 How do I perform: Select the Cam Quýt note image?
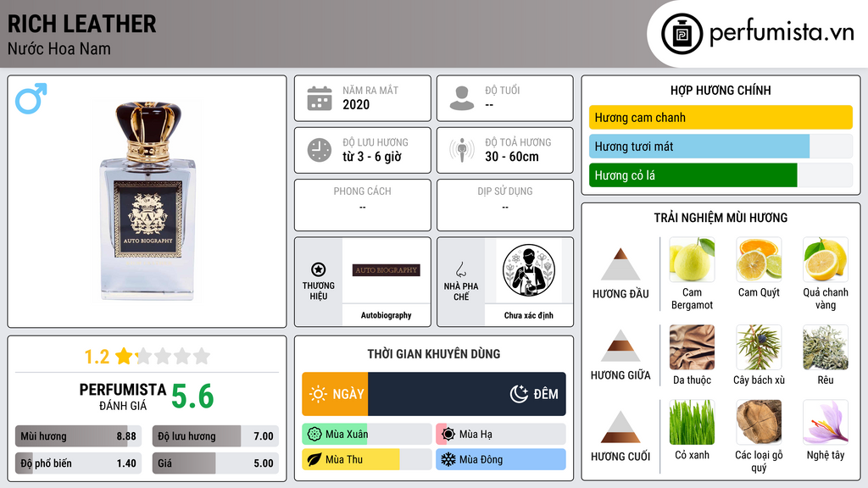click(759, 259)
